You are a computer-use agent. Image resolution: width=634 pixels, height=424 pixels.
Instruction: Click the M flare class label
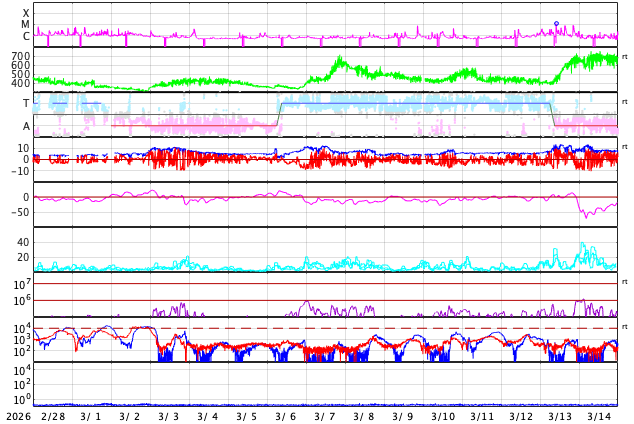coord(26,25)
